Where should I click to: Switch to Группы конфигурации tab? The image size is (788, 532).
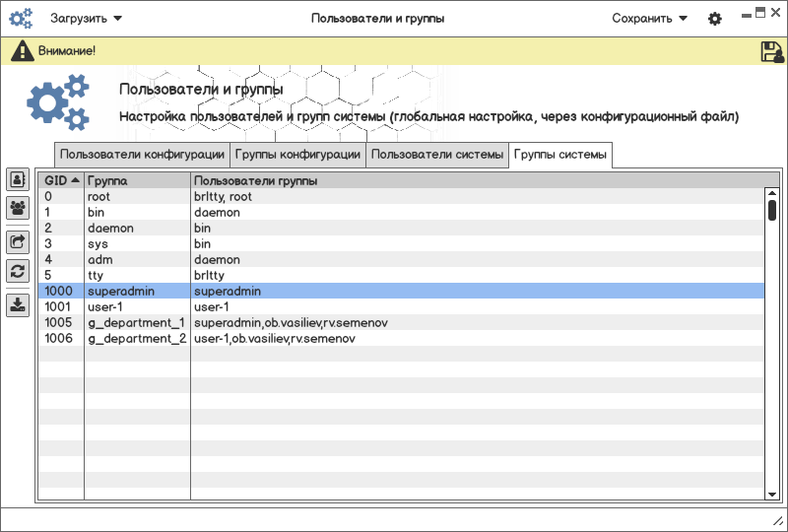click(297, 155)
